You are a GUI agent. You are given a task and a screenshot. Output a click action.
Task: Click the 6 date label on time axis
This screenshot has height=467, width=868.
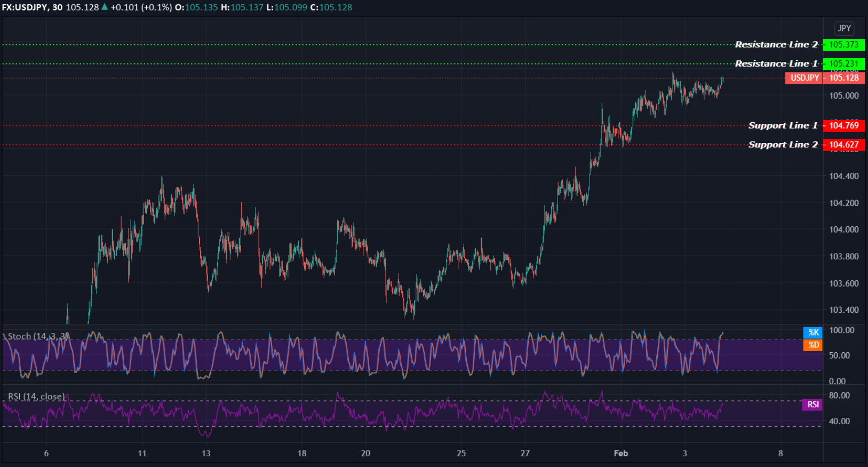click(46, 453)
